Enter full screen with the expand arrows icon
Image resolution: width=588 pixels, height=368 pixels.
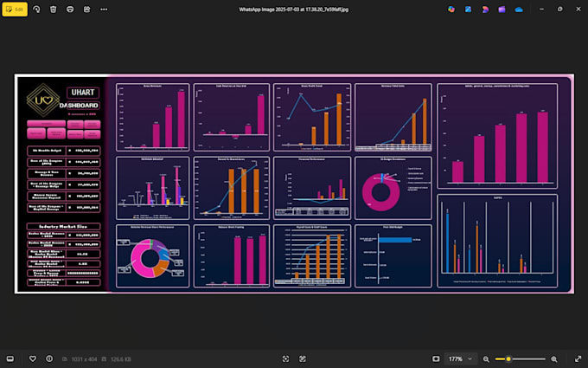[578, 359]
